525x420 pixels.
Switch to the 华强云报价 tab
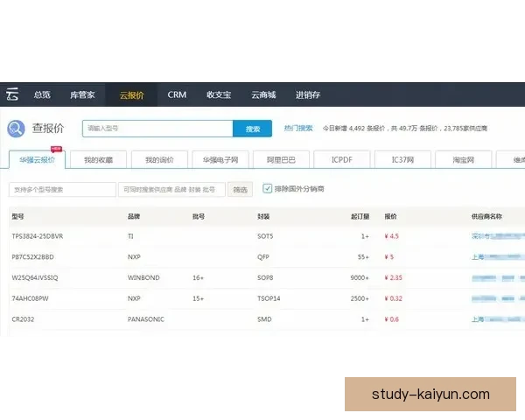[x=37, y=160]
